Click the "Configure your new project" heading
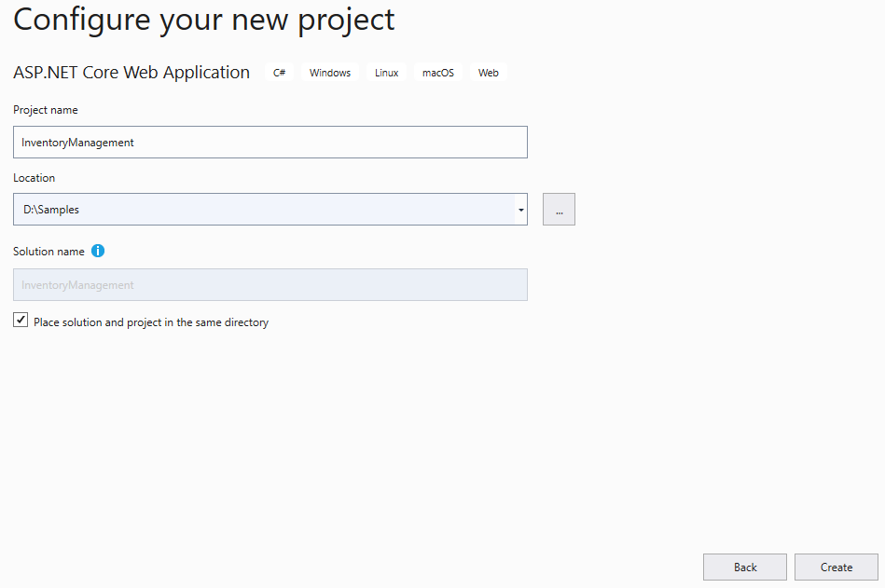Viewport: 885px width, 588px height. point(204,20)
